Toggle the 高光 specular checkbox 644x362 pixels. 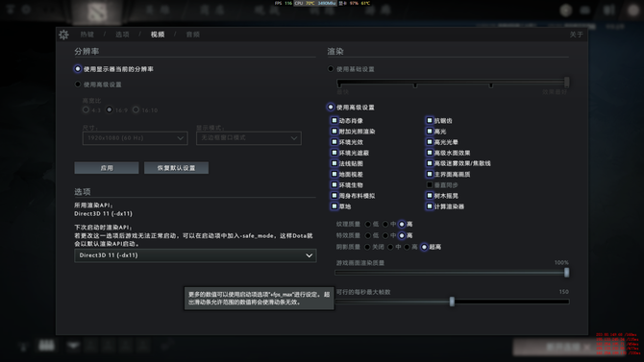click(430, 132)
